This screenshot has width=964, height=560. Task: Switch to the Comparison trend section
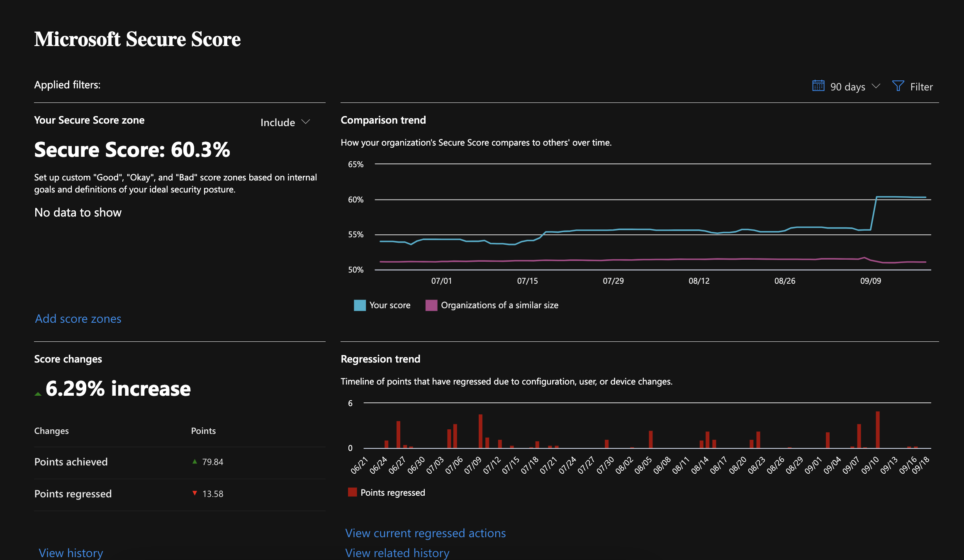[x=383, y=120]
